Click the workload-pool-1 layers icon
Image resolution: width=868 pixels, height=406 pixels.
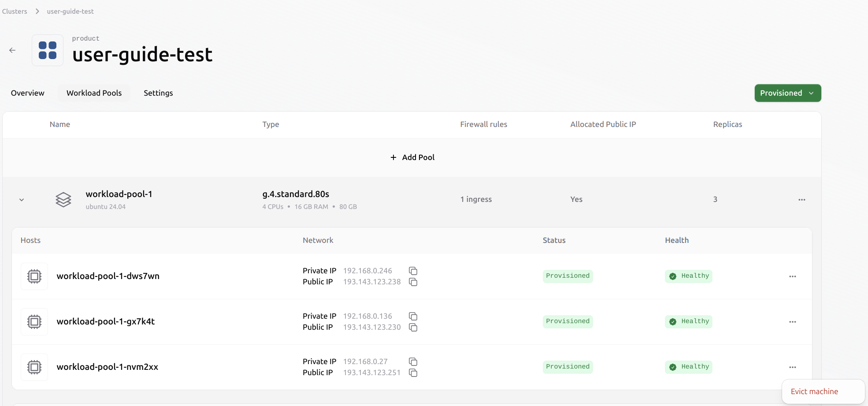pyautogui.click(x=63, y=199)
